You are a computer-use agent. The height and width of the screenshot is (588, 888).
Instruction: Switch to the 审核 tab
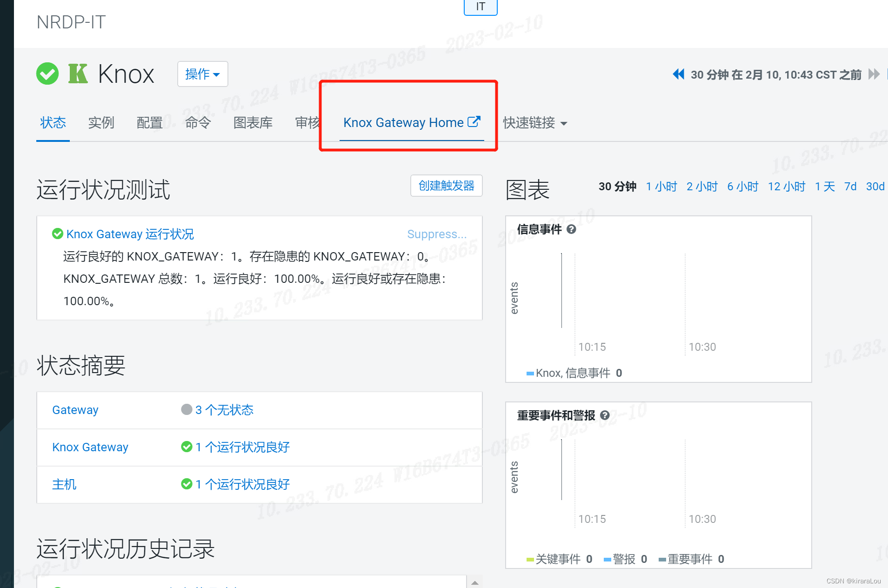(x=307, y=123)
